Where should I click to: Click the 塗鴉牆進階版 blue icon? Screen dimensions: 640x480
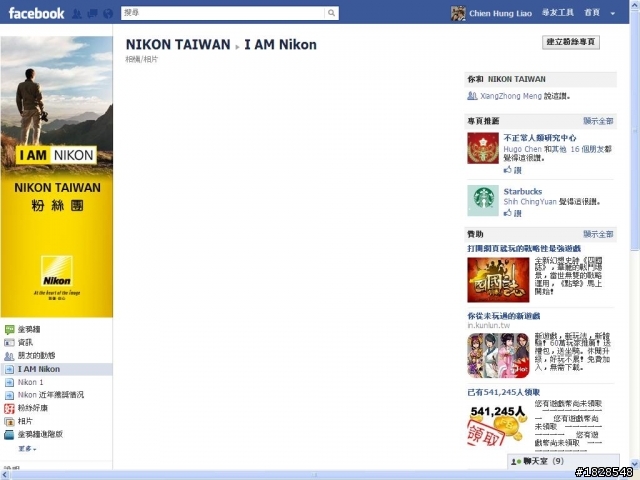click(9, 435)
